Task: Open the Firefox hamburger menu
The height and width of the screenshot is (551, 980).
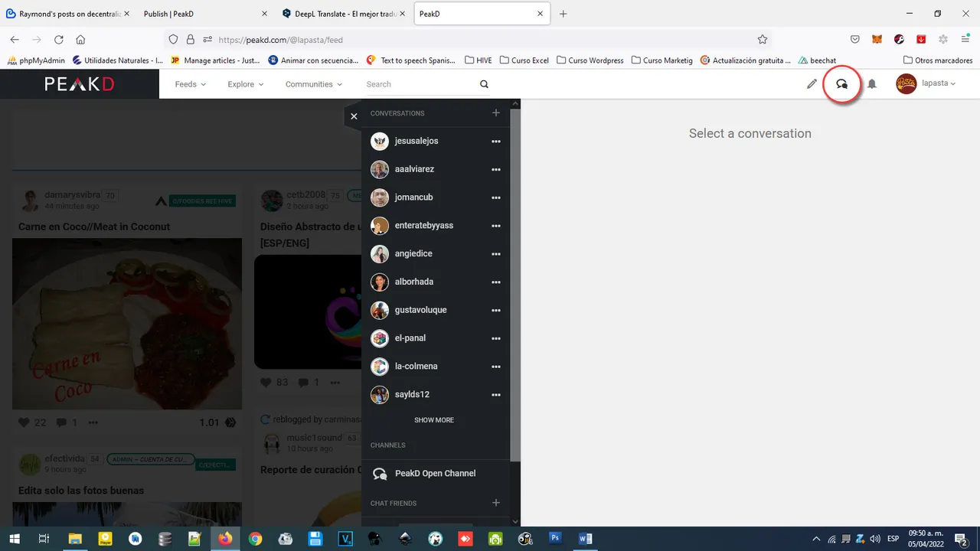Action: (965, 40)
